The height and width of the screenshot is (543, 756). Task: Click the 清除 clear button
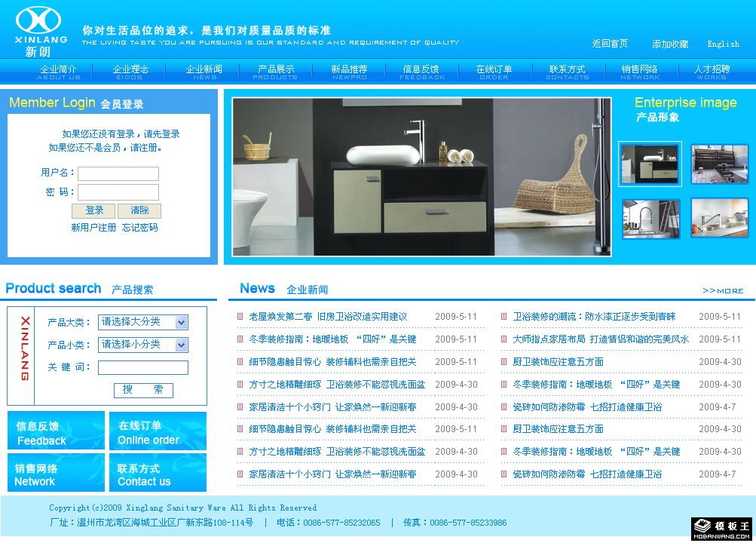[x=139, y=210]
